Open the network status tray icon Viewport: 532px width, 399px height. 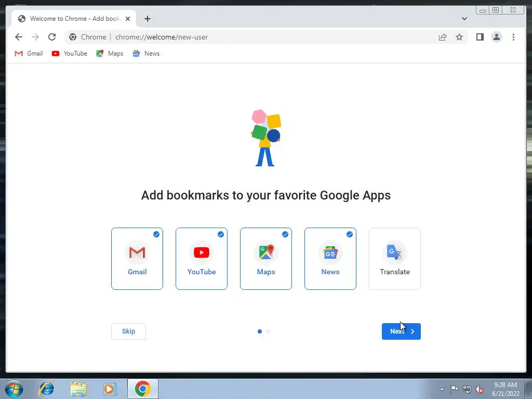[x=467, y=390]
